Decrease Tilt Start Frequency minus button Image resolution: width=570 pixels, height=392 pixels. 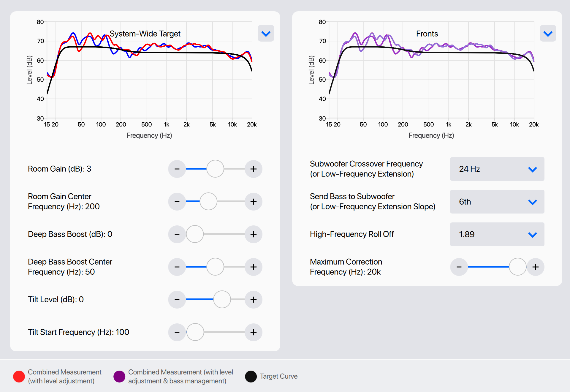(177, 332)
